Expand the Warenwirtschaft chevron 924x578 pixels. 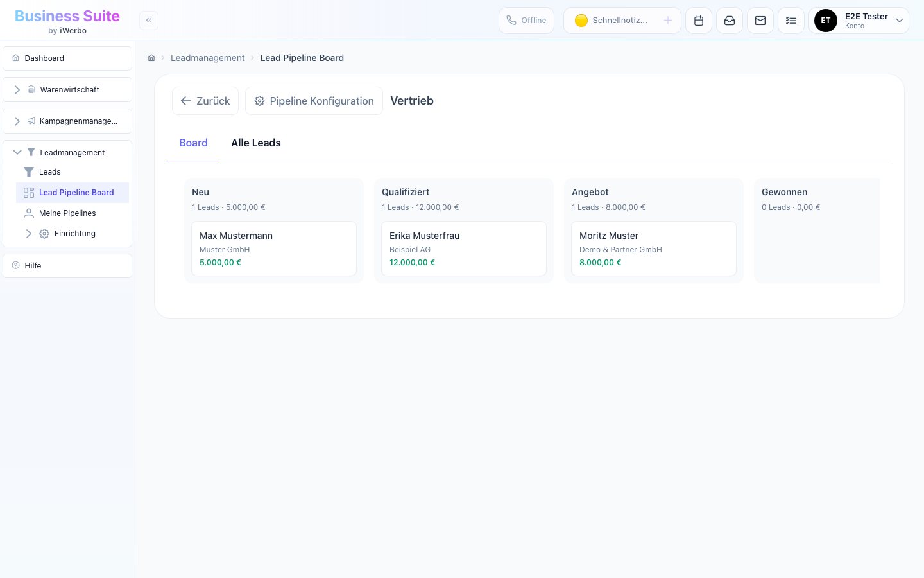click(x=17, y=90)
